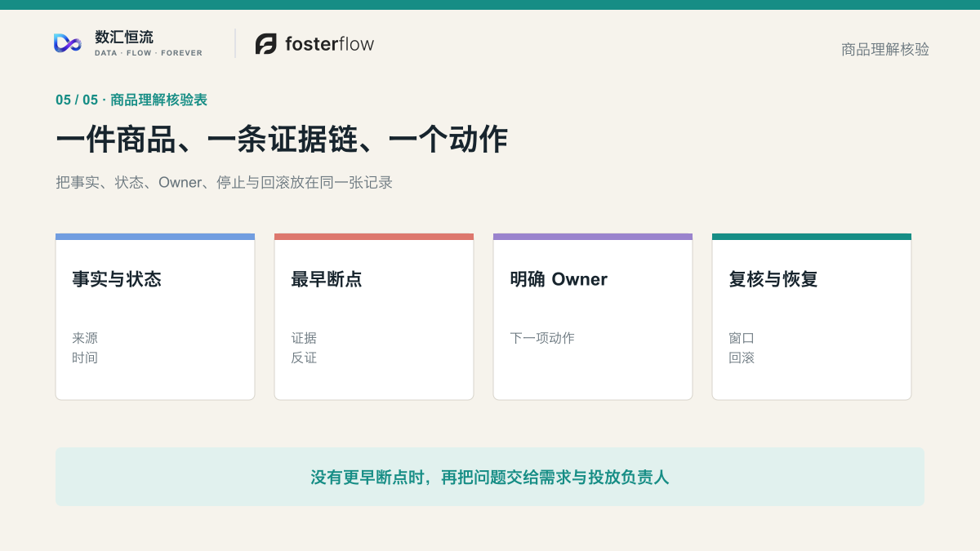Click 回滚 in the 复核与恢复 card
The height and width of the screenshot is (551, 980).
[742, 358]
